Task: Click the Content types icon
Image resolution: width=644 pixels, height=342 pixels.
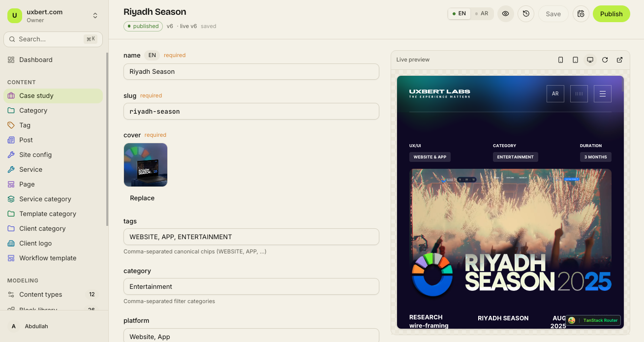Action: (x=11, y=294)
